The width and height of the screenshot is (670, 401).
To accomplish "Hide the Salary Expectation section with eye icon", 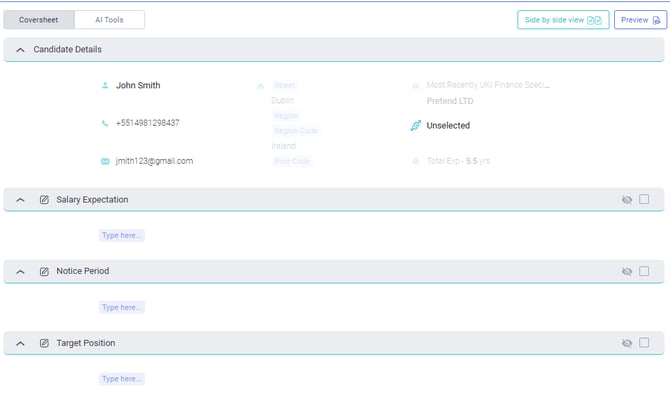I will (627, 200).
